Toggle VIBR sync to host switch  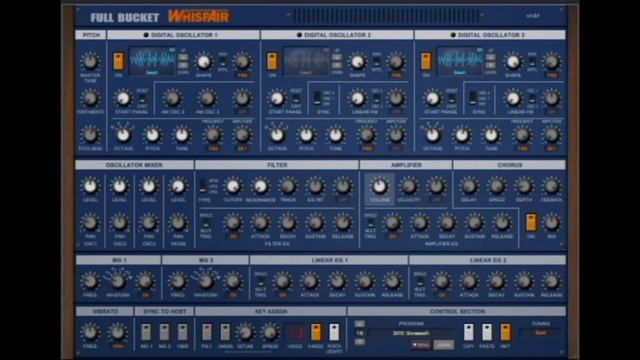[x=182, y=332]
